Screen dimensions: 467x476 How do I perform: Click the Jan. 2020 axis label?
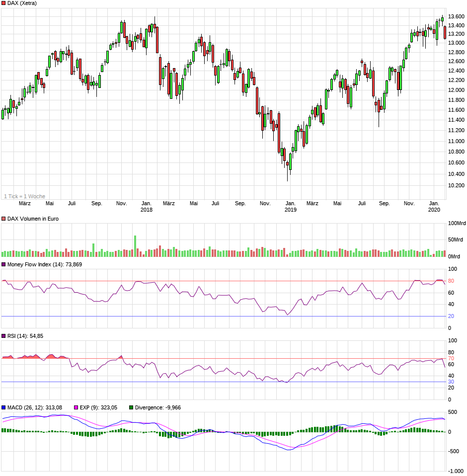pyautogui.click(x=435, y=206)
